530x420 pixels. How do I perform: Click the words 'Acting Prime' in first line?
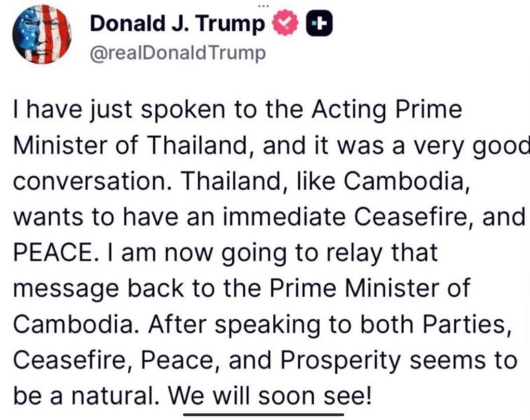[x=386, y=111]
